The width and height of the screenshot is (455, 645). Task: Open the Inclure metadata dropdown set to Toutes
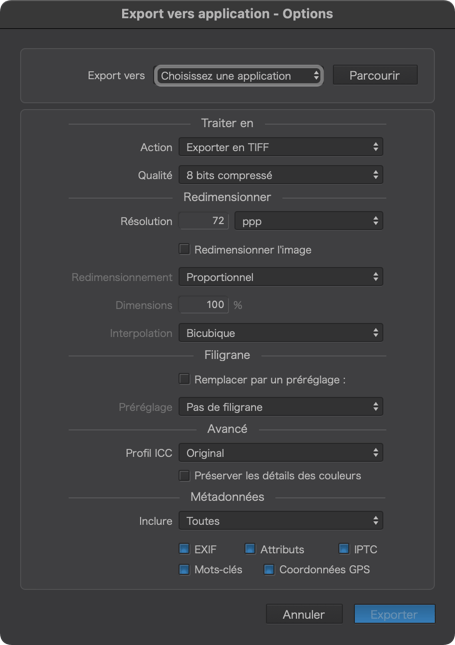(x=281, y=521)
